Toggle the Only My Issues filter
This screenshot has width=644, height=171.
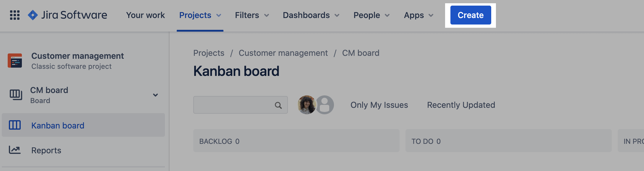379,105
